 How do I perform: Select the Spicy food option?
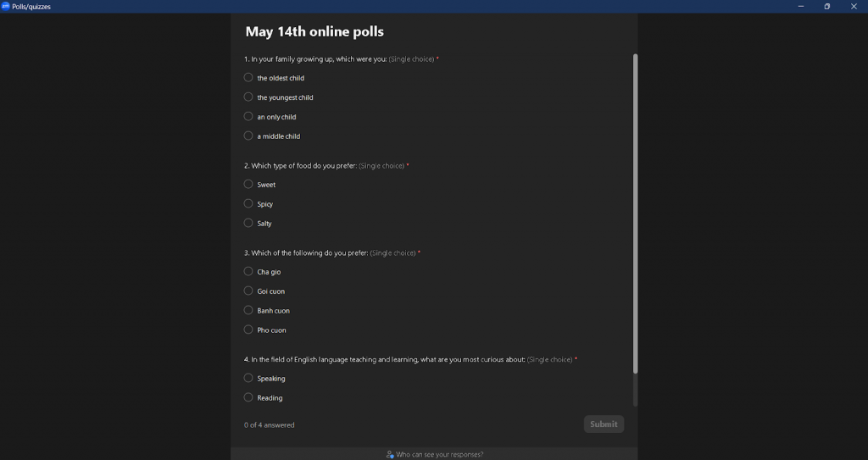(x=248, y=203)
